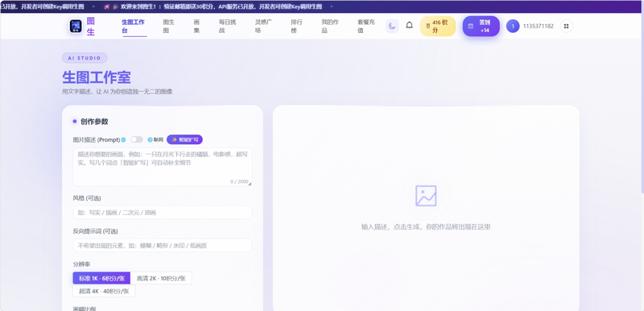Click the 416 积分 points badge
Image resolution: width=644 pixels, height=311 pixels.
click(x=438, y=27)
